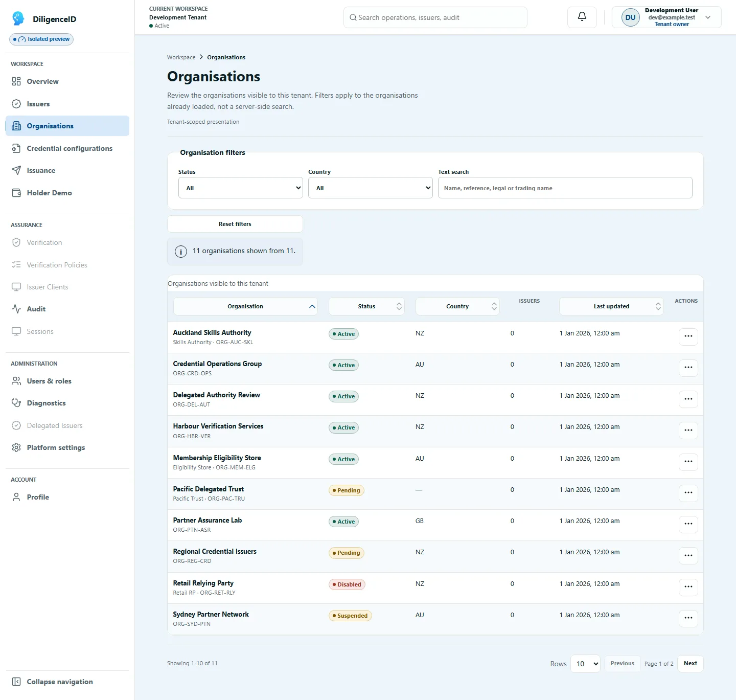
Task: Click Partner Assurance Lab organisation name
Action: pos(208,520)
